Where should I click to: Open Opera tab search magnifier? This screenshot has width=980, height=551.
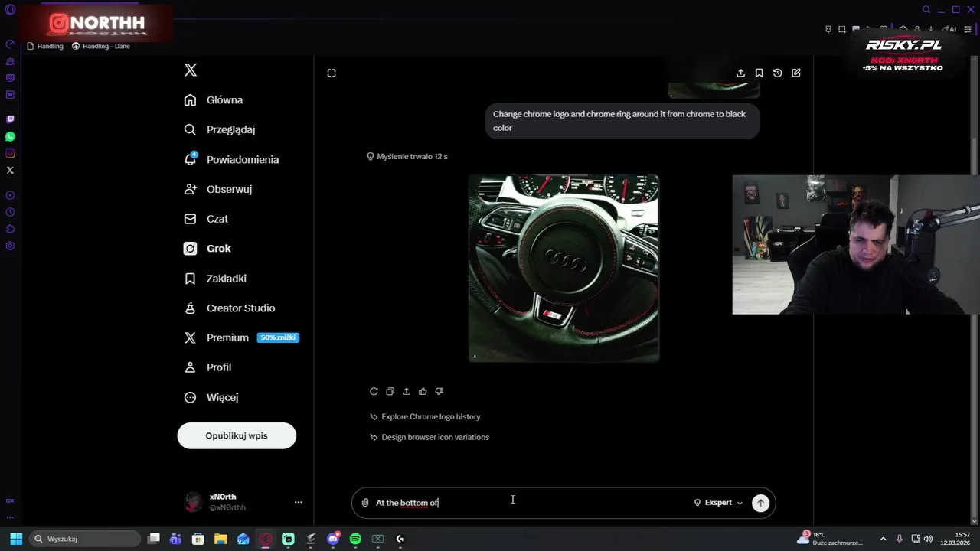(x=926, y=9)
